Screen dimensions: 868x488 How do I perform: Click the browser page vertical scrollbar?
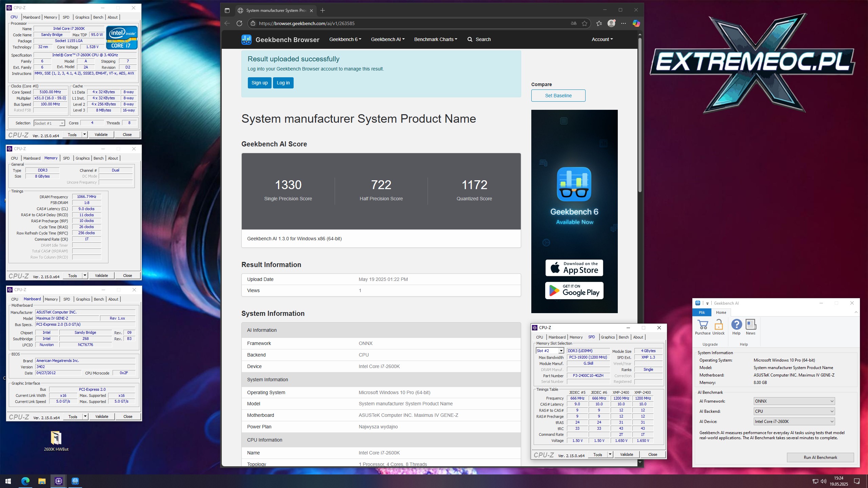[x=640, y=115]
